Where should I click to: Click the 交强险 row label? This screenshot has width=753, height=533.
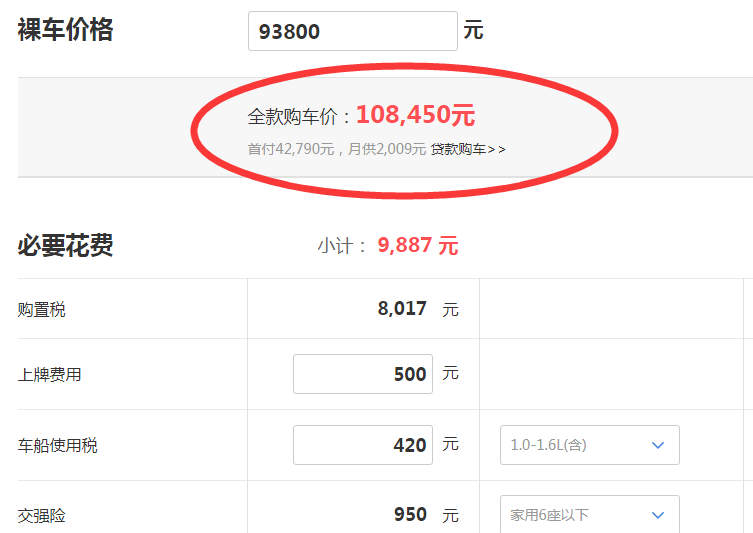41,516
